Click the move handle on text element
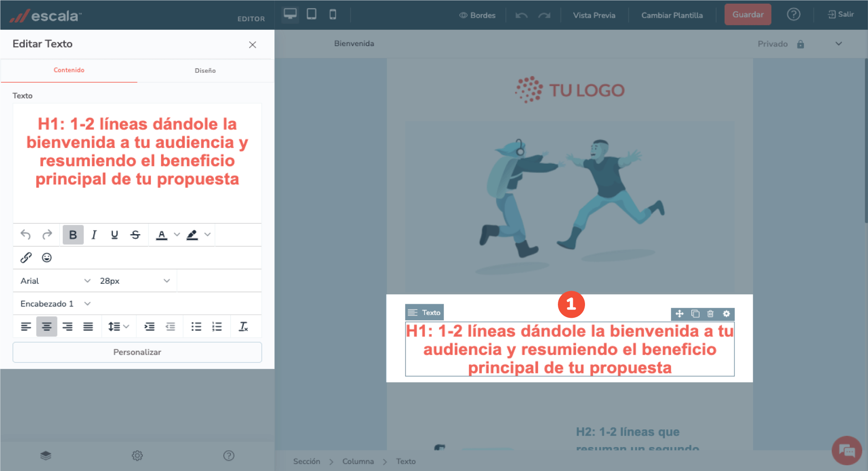Screen dimensions: 868x471 679,314
